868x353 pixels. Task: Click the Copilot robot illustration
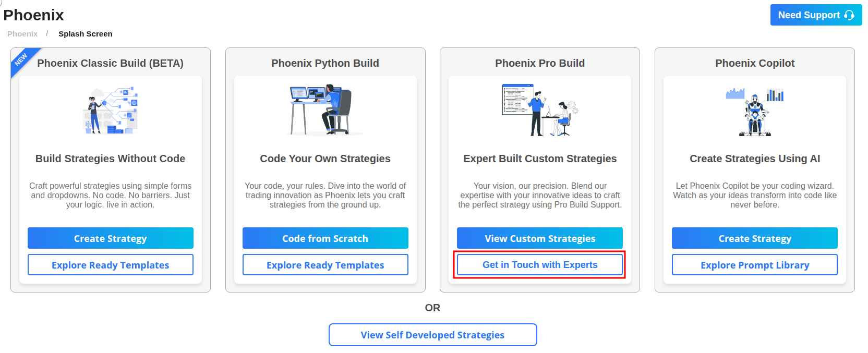tap(755, 112)
